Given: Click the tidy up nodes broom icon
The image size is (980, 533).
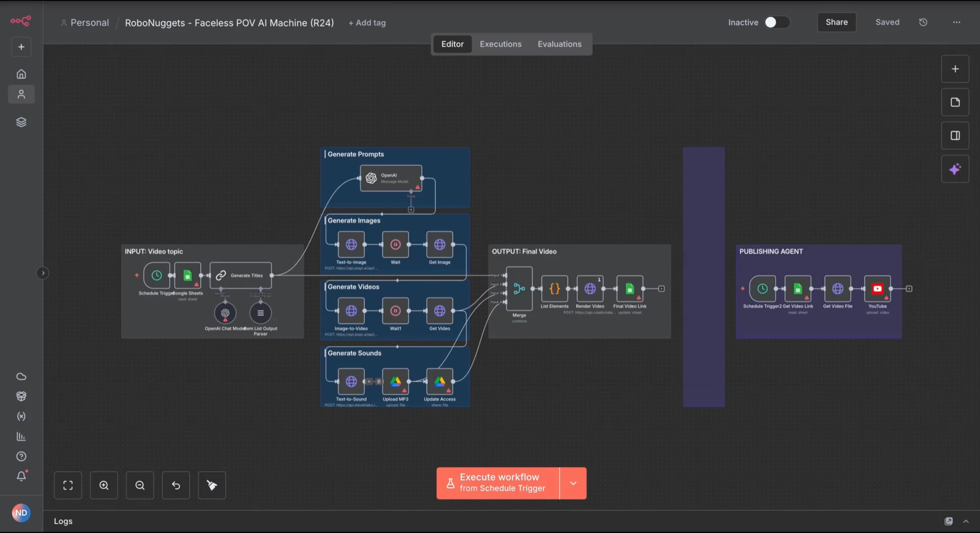Looking at the screenshot, I should pyautogui.click(x=212, y=485).
